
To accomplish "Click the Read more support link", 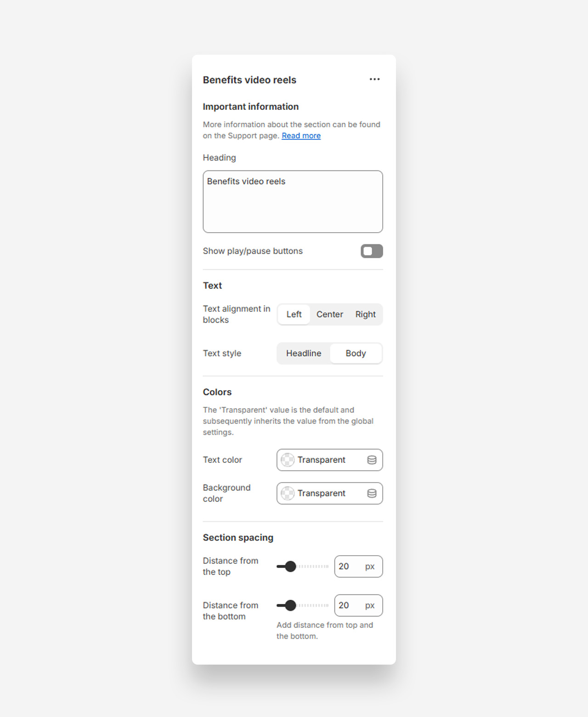I will point(301,136).
